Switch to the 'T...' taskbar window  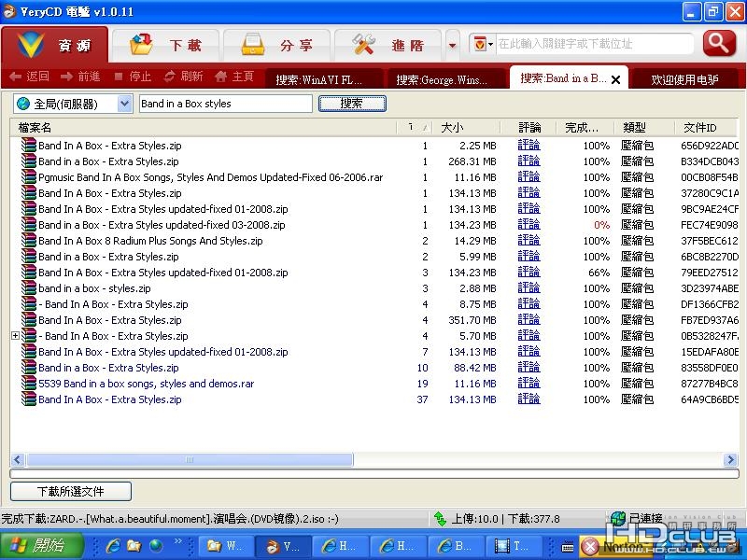(x=515, y=546)
